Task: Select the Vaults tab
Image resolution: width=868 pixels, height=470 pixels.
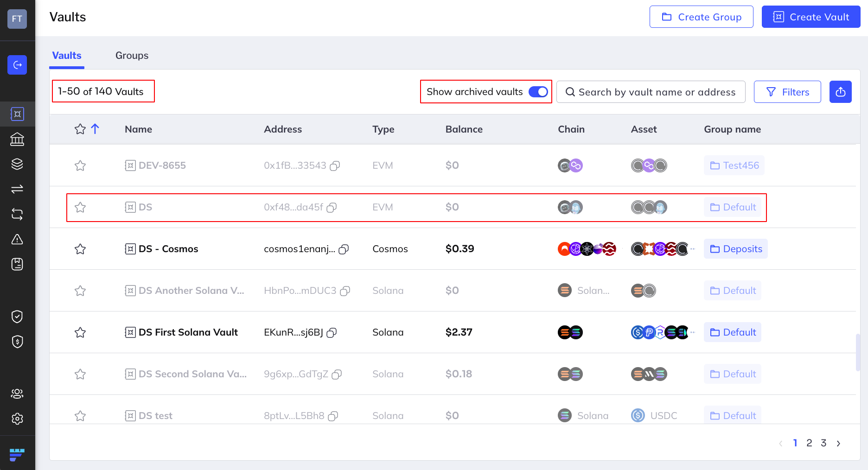Action: tap(67, 56)
